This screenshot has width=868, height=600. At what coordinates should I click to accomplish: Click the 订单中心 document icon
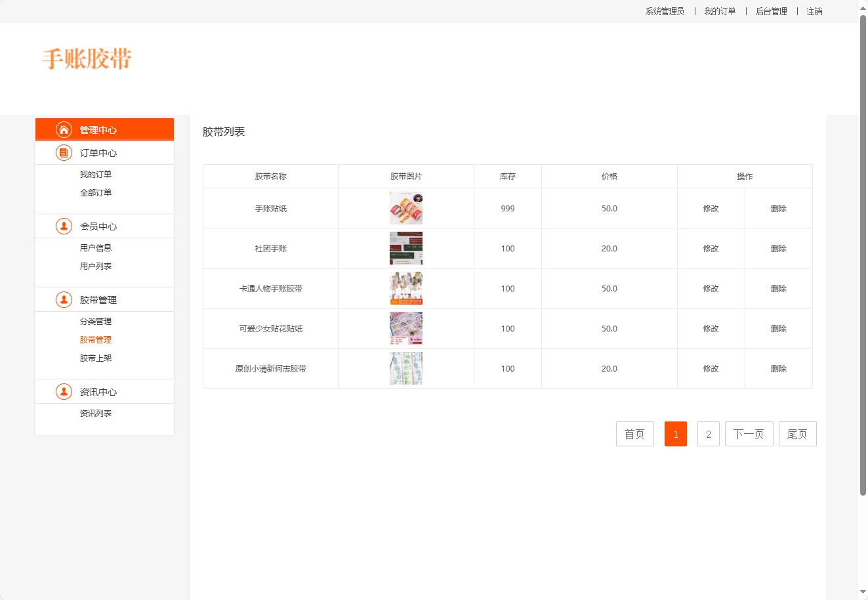pos(63,152)
